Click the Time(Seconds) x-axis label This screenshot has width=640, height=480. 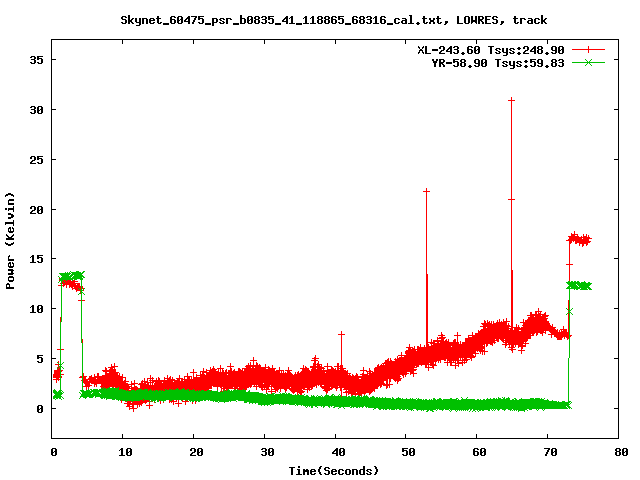(x=334, y=471)
